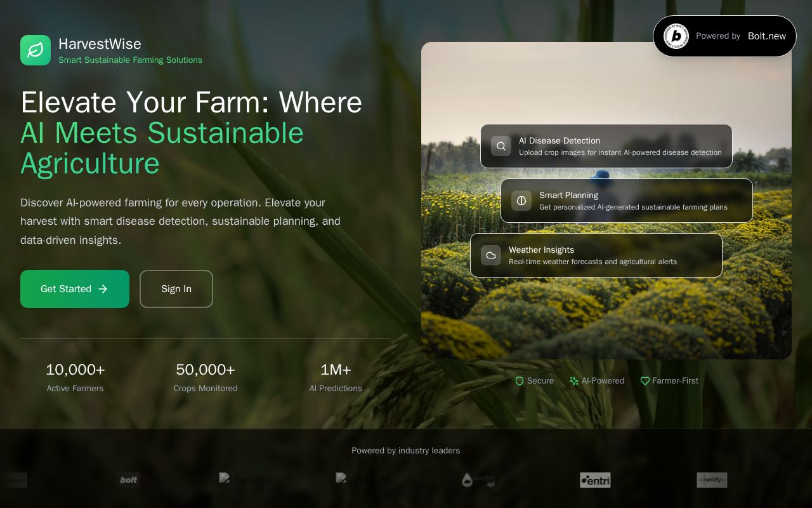Click the 'Farmer-First' label
Image resolution: width=812 pixels, height=508 pixels.
(676, 381)
